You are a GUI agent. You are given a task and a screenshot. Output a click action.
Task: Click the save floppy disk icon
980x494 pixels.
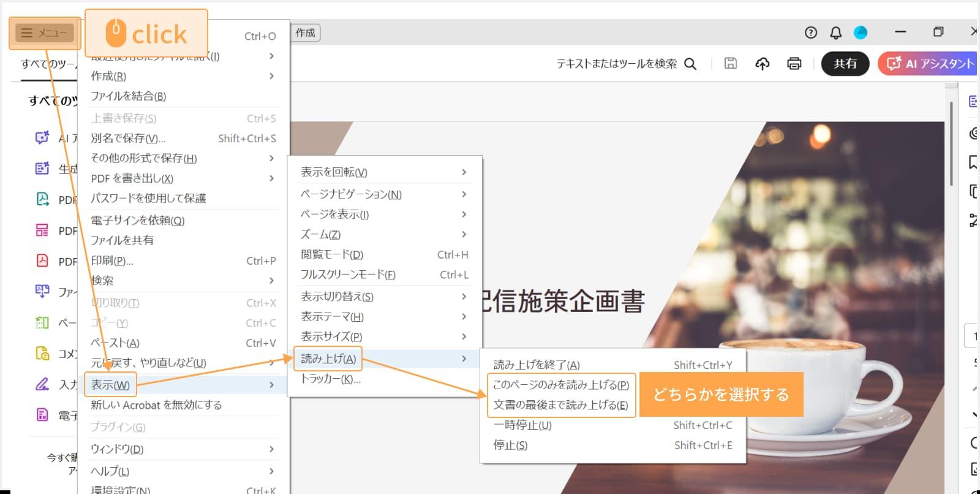[730, 63]
